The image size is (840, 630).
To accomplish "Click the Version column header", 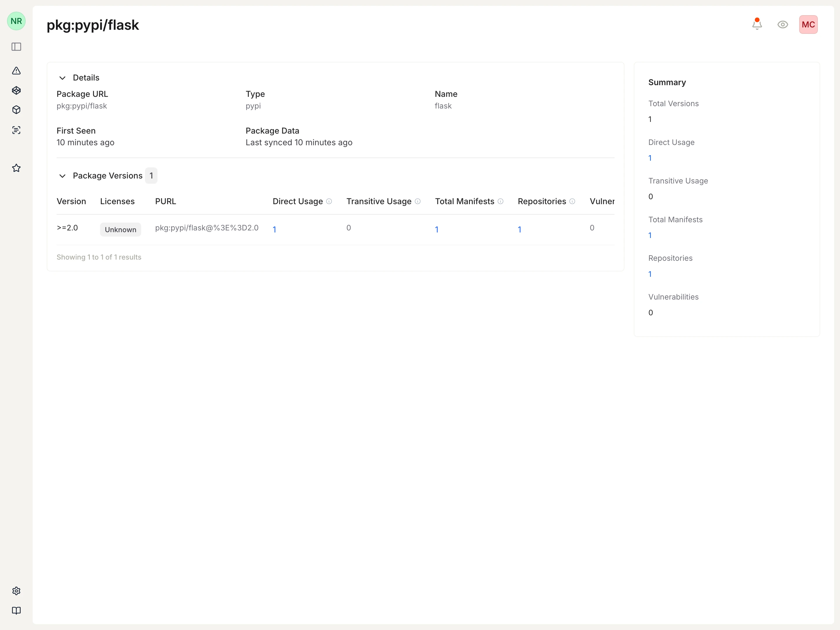I will [71, 201].
